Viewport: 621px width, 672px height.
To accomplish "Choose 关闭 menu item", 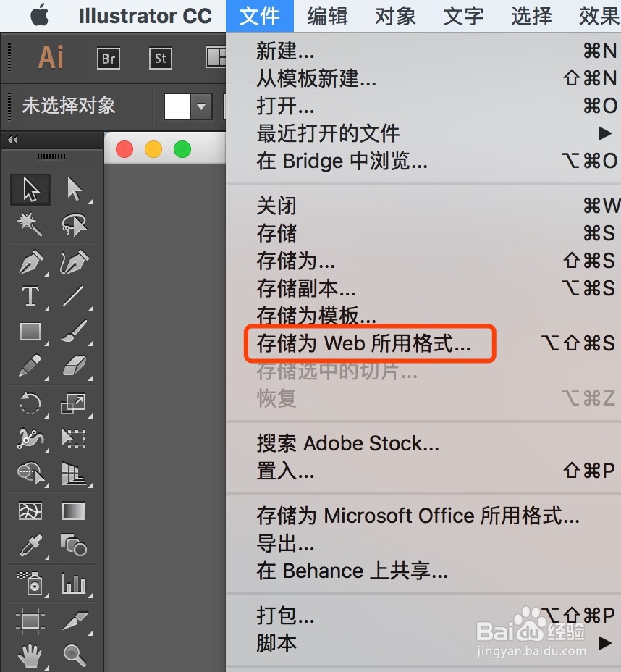I will tap(423, 206).
